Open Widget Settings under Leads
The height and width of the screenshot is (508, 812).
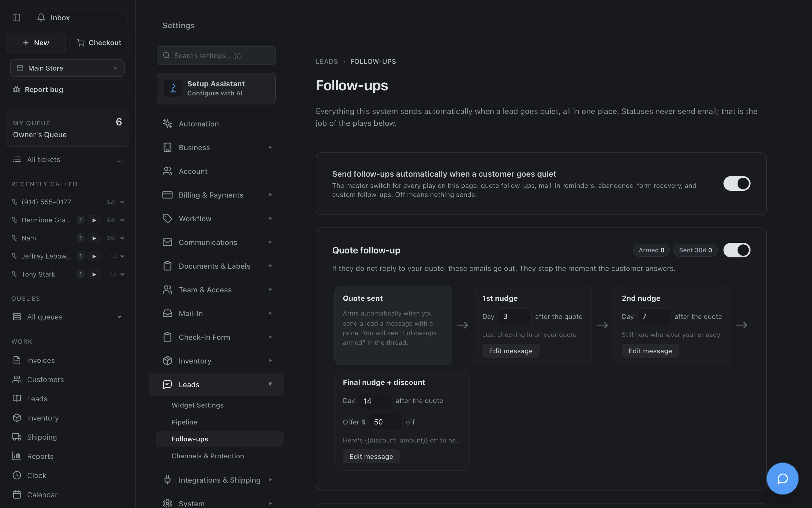(x=198, y=405)
